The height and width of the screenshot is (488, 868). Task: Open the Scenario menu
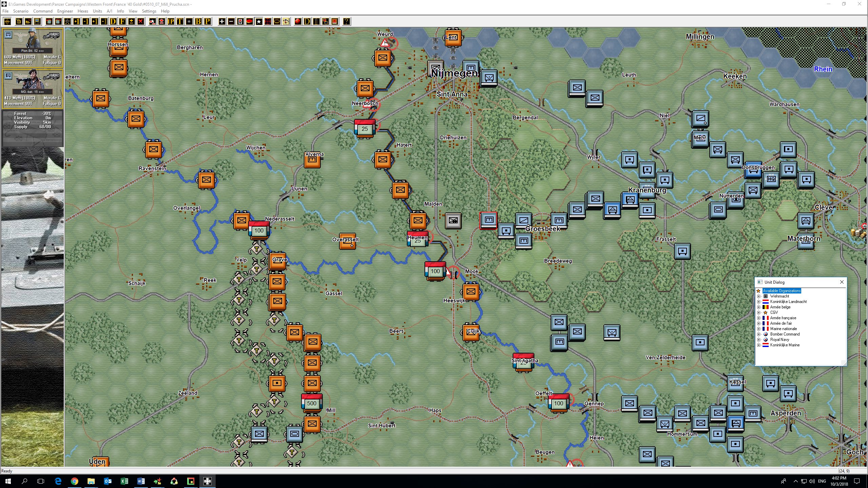21,11
